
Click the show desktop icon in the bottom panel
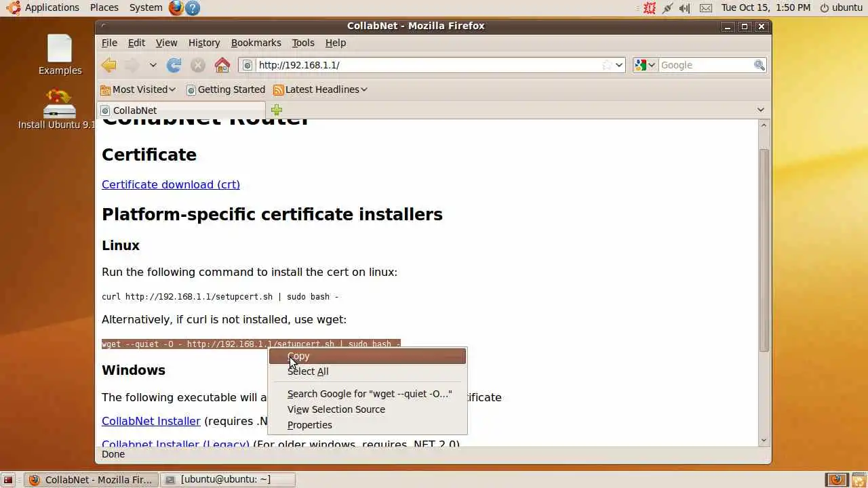click(8, 479)
